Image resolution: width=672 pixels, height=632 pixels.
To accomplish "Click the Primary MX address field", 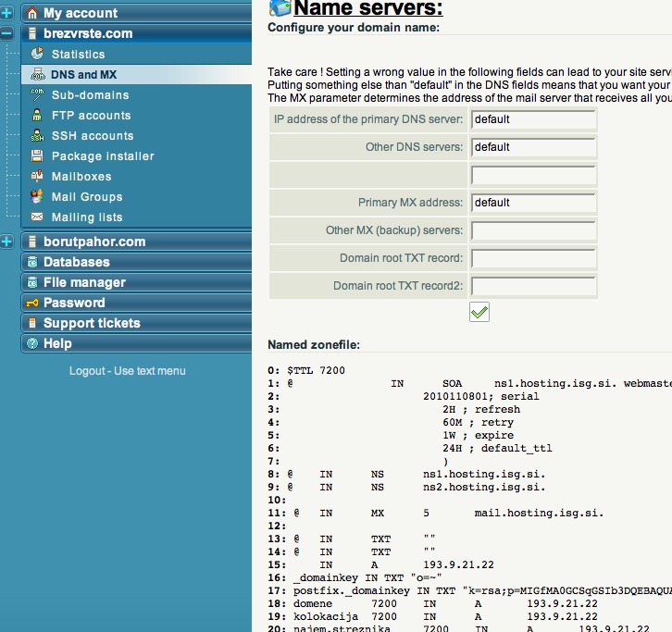I will click(x=533, y=203).
